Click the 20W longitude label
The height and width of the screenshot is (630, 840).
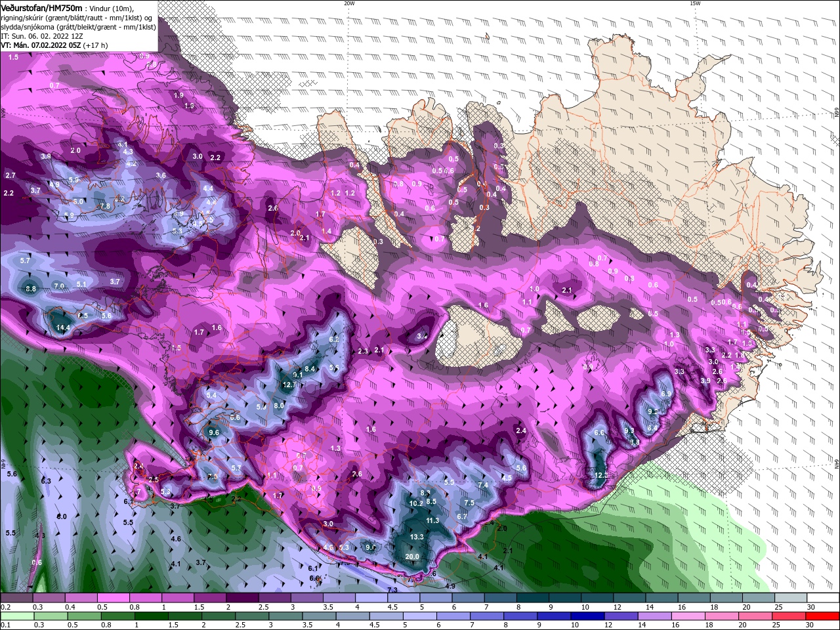tap(350, 3)
